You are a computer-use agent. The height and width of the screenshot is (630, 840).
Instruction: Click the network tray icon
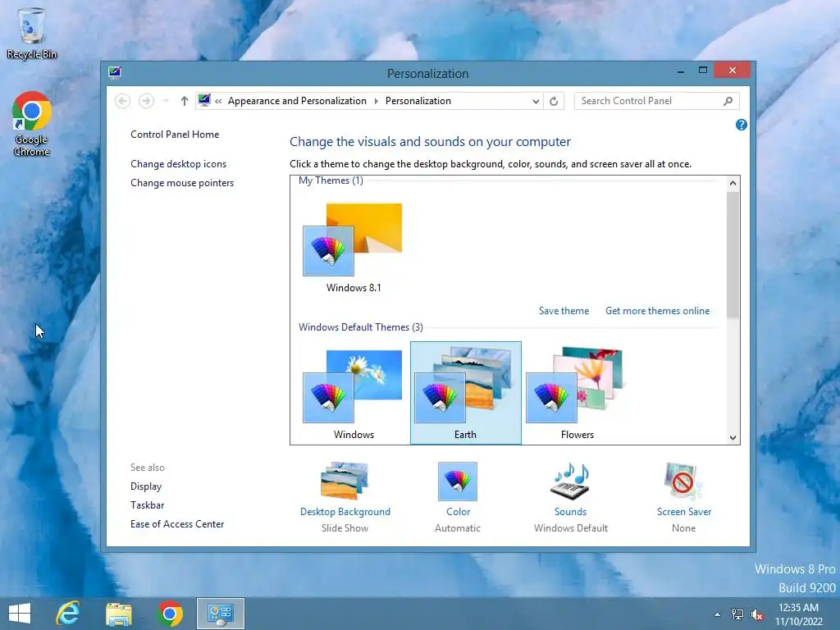click(x=737, y=614)
